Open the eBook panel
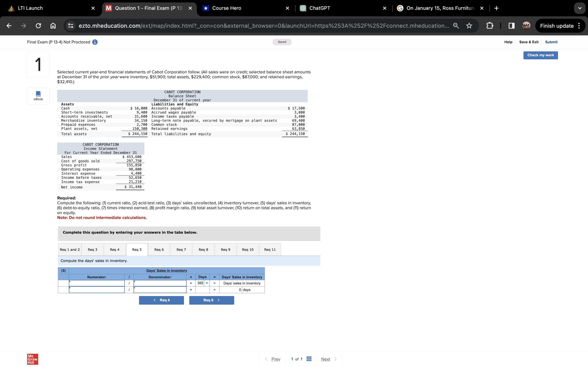 pos(38,96)
